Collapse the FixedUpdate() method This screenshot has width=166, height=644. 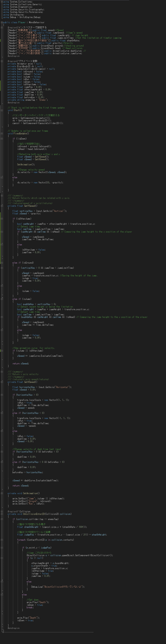[x=2, y=133]
